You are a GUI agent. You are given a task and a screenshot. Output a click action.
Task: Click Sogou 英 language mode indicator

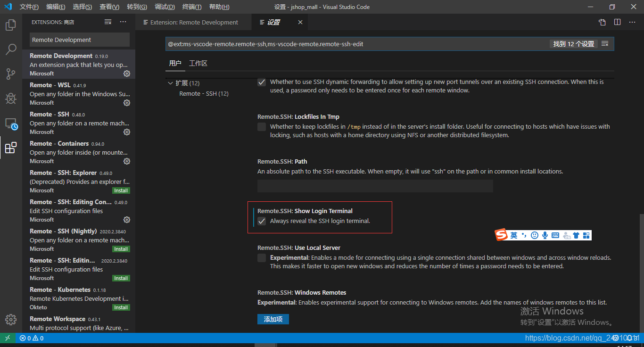pos(514,235)
